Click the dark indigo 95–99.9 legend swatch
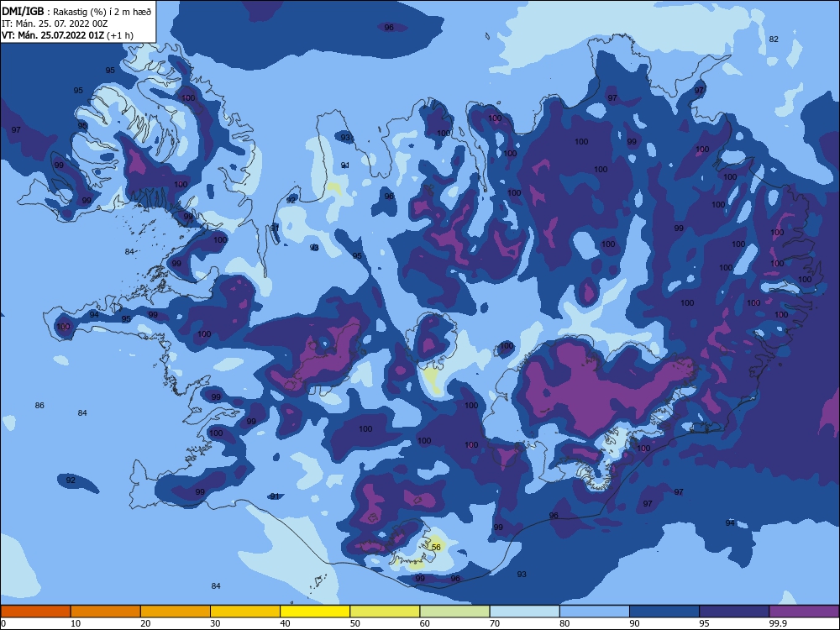Viewport: 840px width, 630px height. click(734, 612)
